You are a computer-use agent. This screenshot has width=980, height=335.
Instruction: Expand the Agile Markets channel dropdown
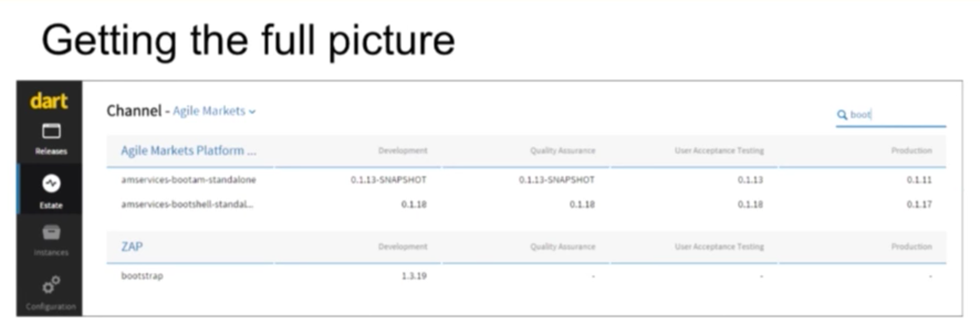pyautogui.click(x=214, y=111)
